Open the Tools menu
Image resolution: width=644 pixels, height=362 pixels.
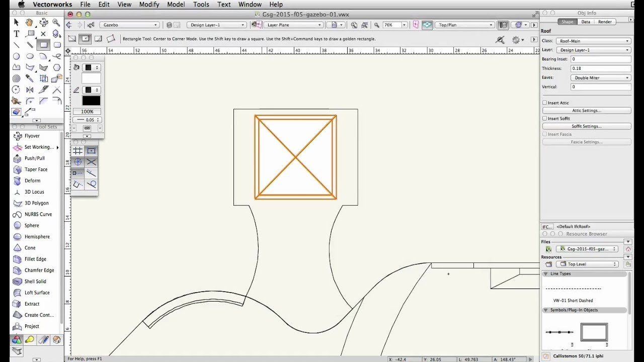pos(201,5)
